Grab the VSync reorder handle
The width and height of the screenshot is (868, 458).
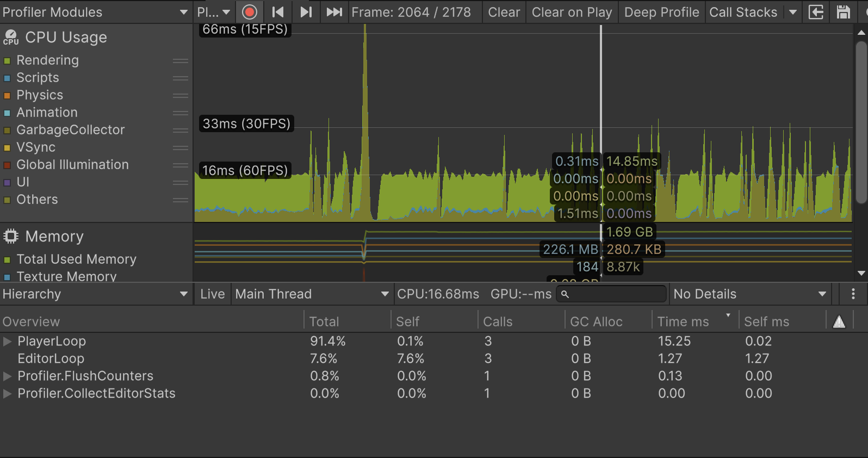pyautogui.click(x=181, y=148)
